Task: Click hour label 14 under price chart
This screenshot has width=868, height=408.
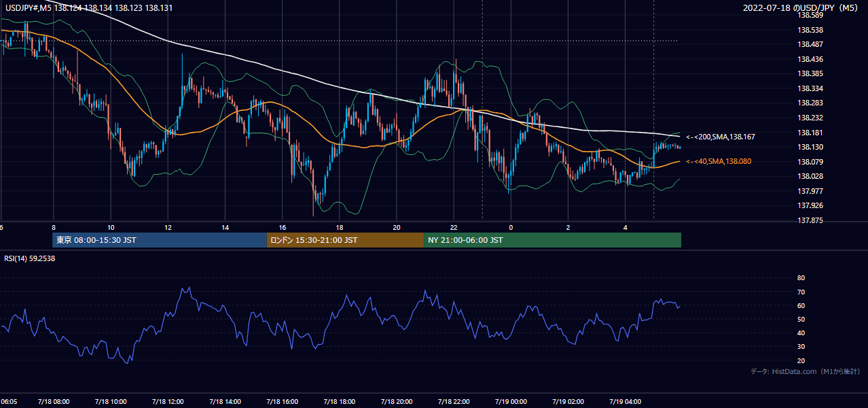Action: [225, 227]
